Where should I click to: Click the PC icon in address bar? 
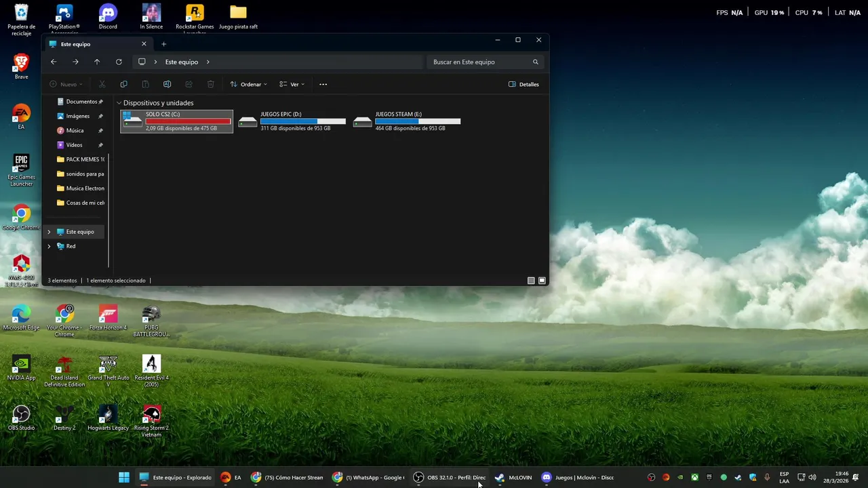tap(142, 62)
